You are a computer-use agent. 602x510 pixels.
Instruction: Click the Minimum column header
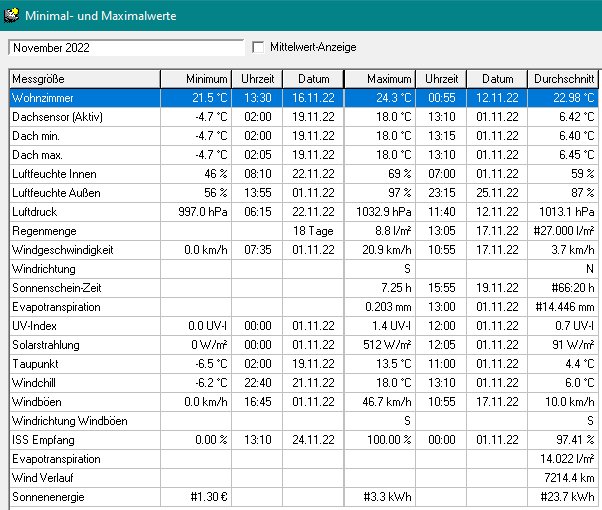click(197, 79)
